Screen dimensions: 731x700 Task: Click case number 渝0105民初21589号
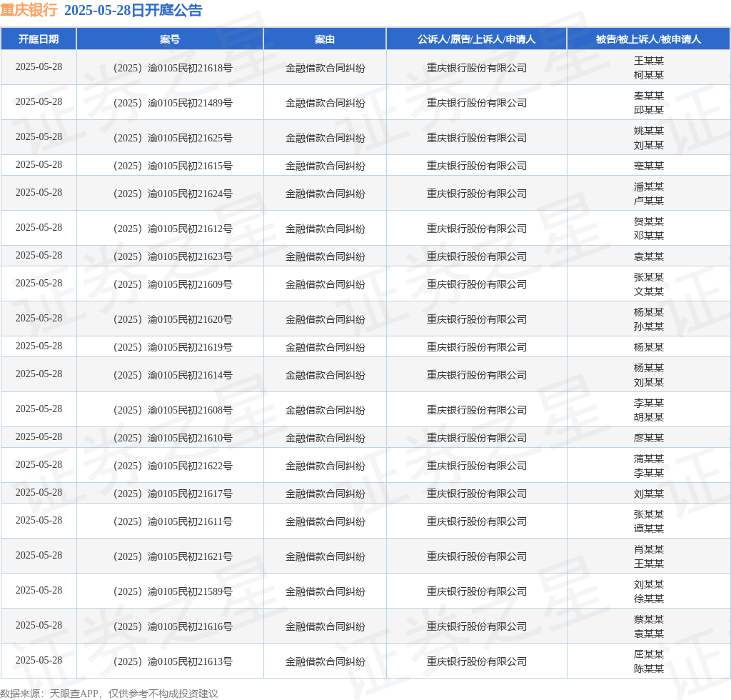[x=173, y=592]
